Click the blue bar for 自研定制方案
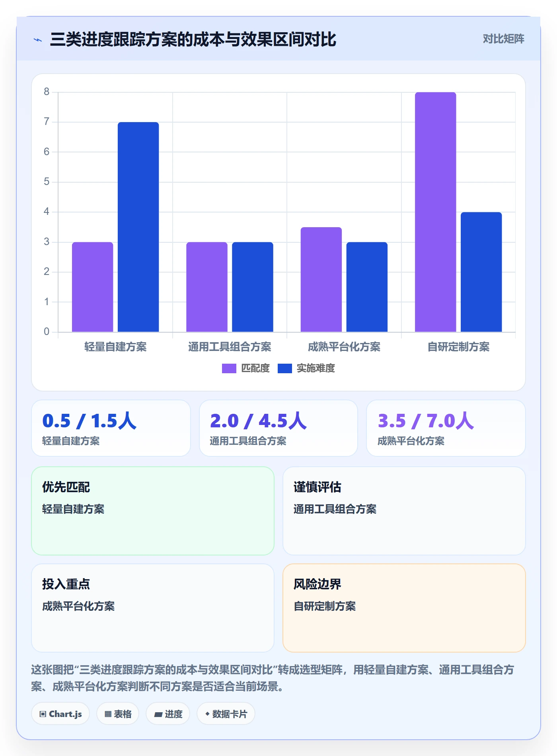Screen dimensions: 557x756 click(481, 272)
